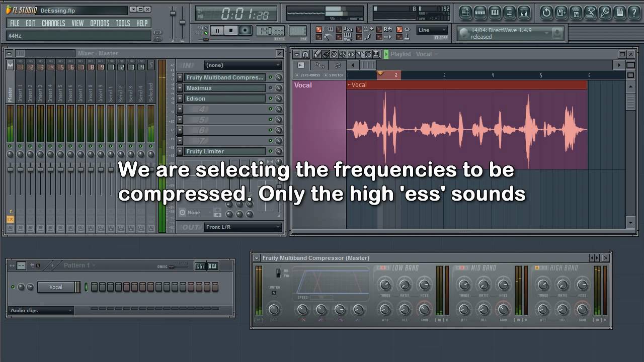This screenshot has height=362, width=644.
Task: Click the Vocal clip title bar in Playlist
Action: tap(467, 85)
